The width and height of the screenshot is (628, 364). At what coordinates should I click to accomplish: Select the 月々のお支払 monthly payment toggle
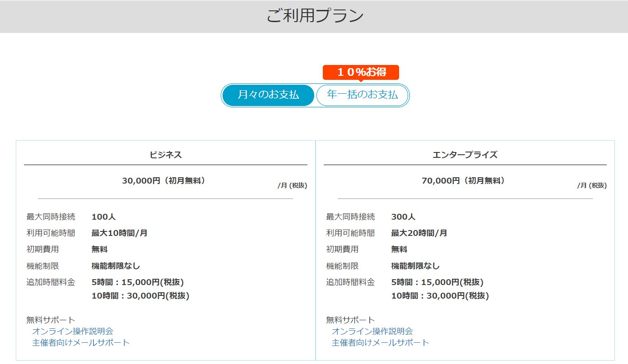pos(268,95)
